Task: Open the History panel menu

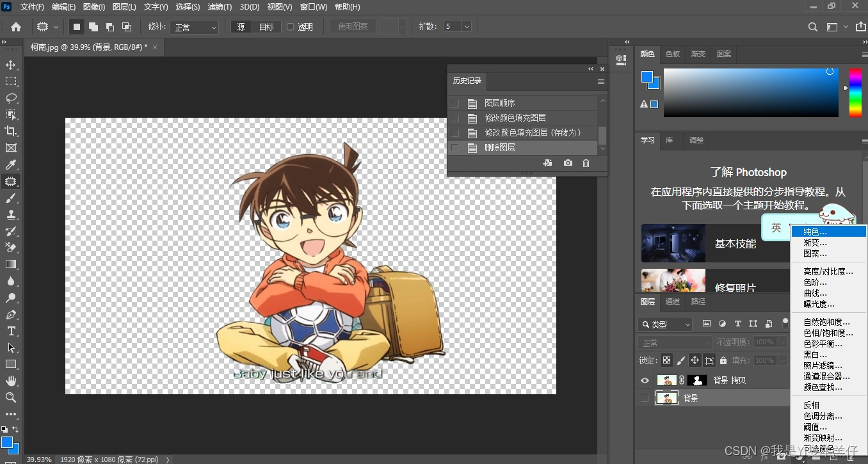Action: [x=600, y=81]
